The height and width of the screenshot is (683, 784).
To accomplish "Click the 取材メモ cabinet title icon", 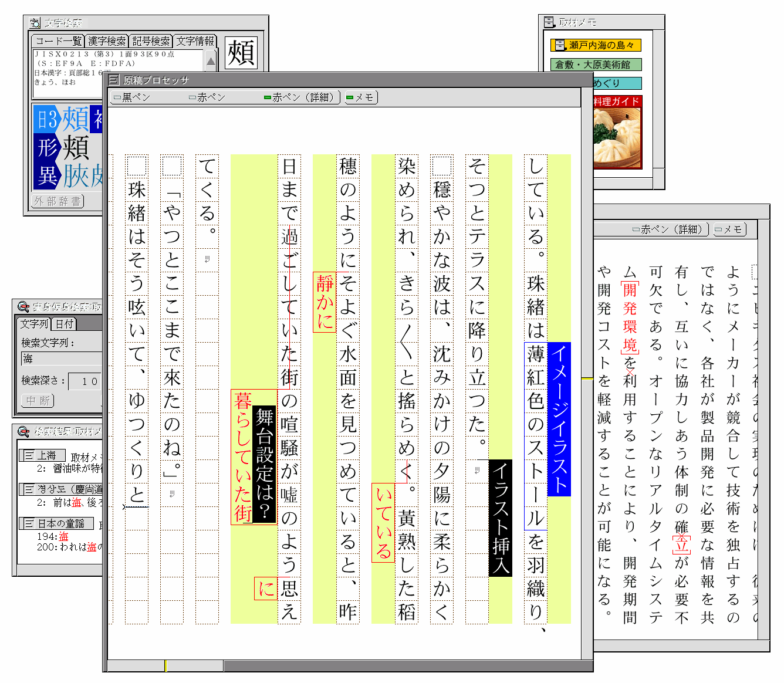I will point(549,22).
